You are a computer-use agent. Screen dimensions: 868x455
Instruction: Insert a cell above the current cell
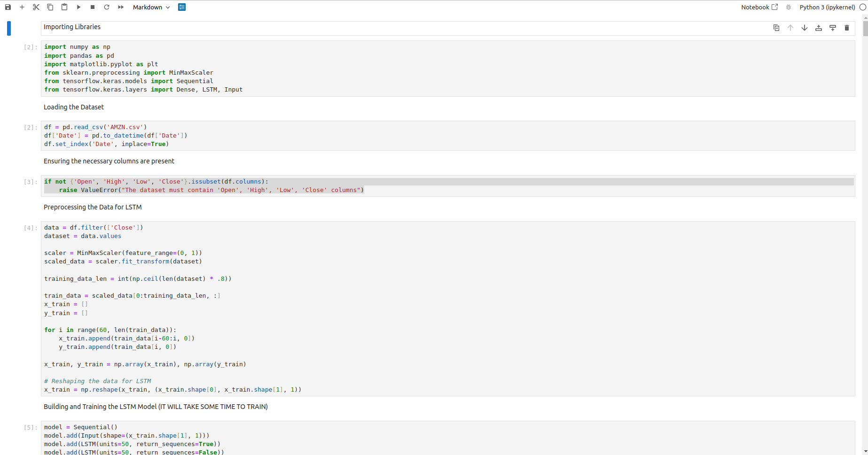tap(819, 28)
